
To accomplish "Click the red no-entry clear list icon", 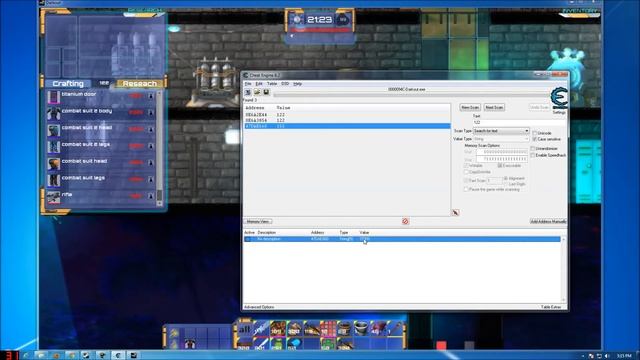I will pyautogui.click(x=405, y=221).
